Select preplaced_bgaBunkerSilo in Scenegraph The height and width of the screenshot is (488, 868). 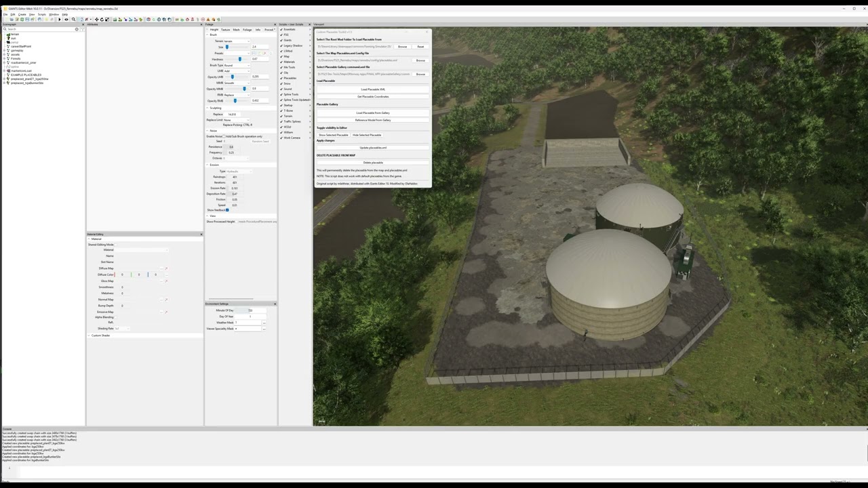pos(27,83)
